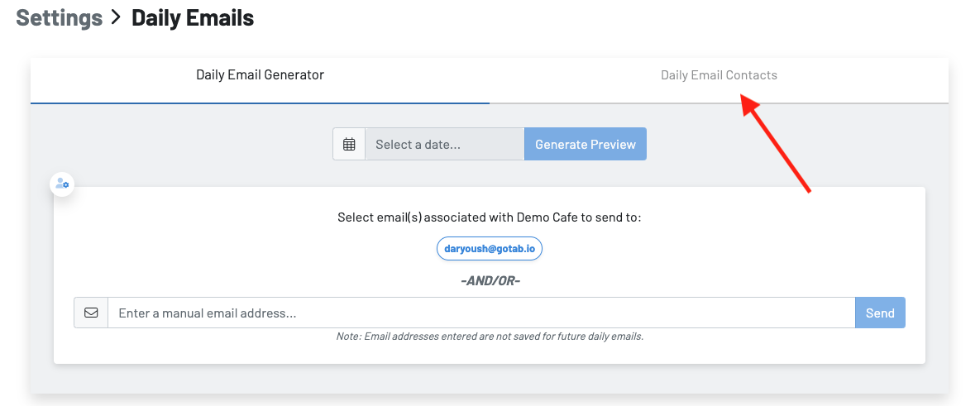The image size is (980, 406).
Task: Click the note about unsaved email addresses
Action: [x=490, y=337]
